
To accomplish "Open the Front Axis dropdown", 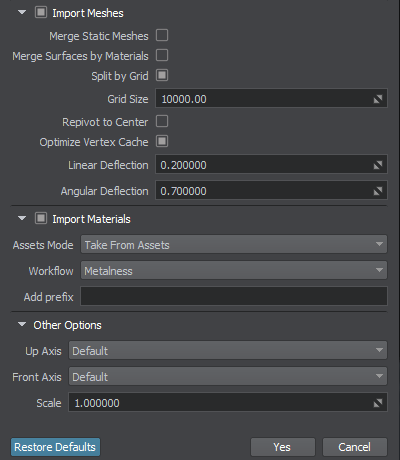I will point(228,376).
